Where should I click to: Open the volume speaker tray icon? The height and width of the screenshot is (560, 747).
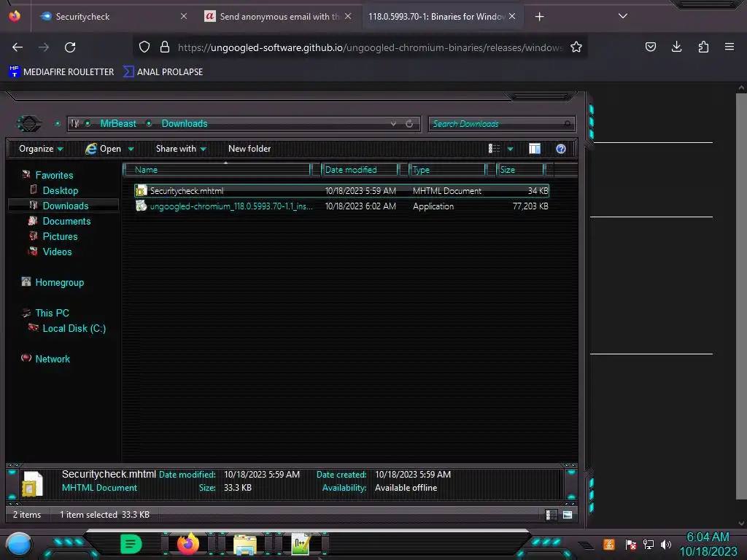coord(665,545)
